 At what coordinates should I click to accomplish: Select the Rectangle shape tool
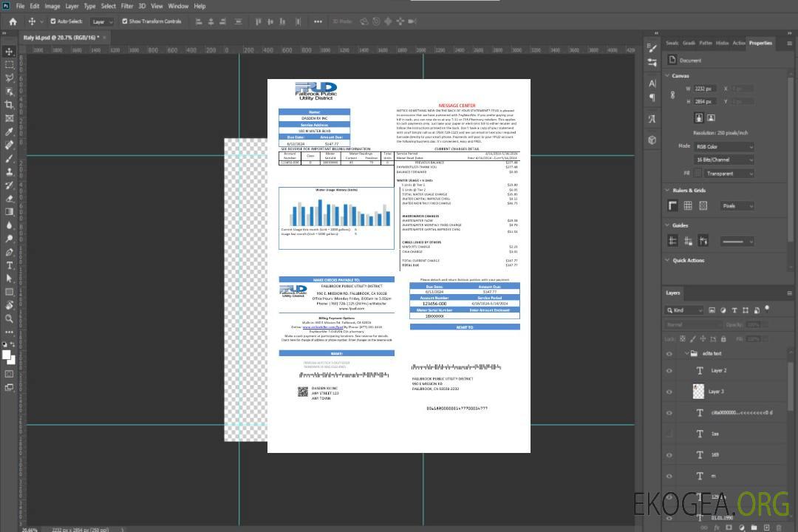9,292
